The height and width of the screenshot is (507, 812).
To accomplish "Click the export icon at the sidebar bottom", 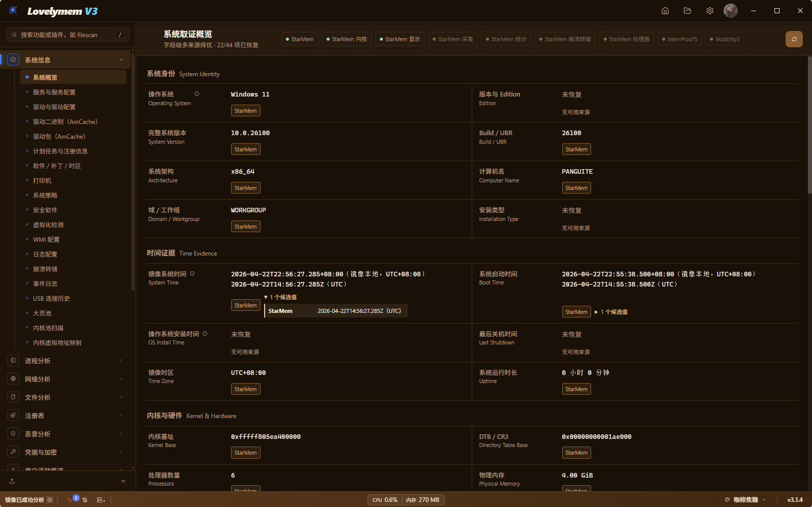I will [12, 481].
